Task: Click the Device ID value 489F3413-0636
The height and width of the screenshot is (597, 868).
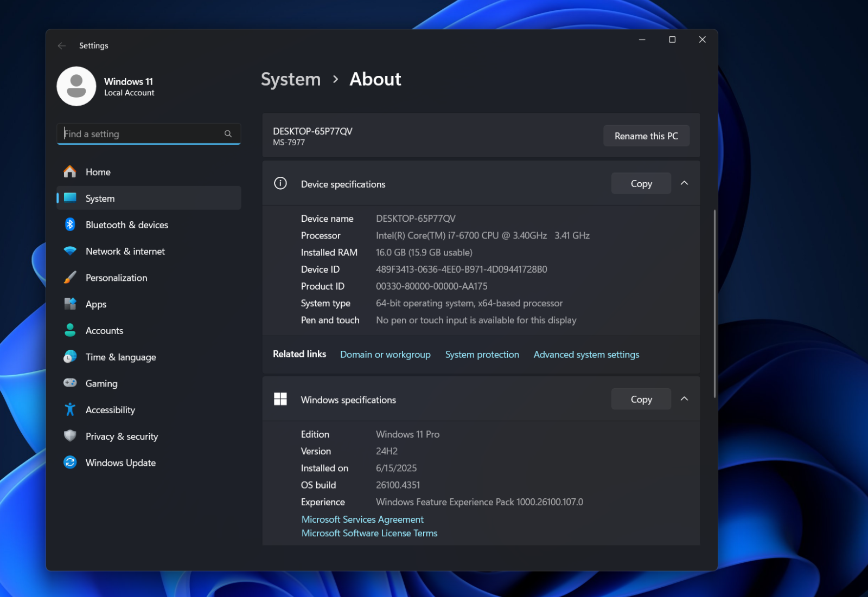Action: (x=462, y=269)
